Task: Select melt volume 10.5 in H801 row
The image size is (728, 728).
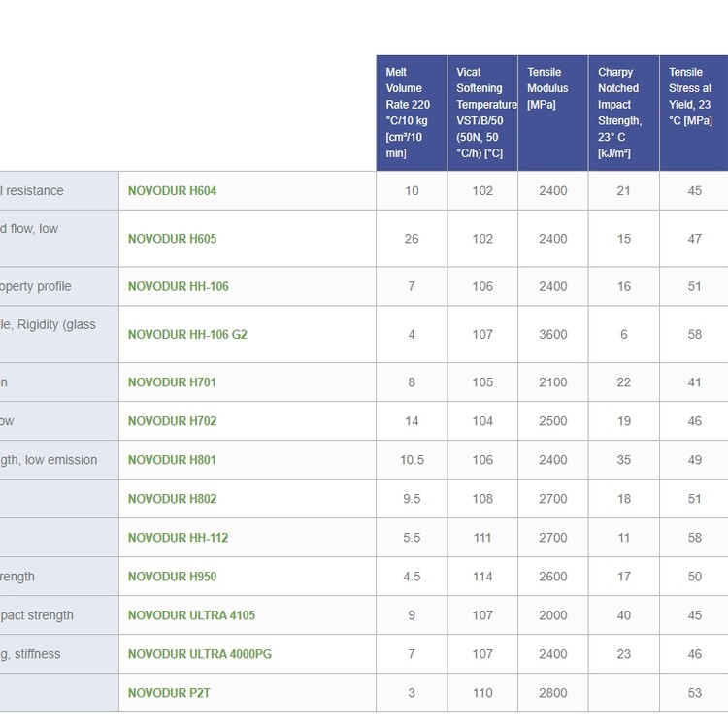Action: (x=412, y=460)
